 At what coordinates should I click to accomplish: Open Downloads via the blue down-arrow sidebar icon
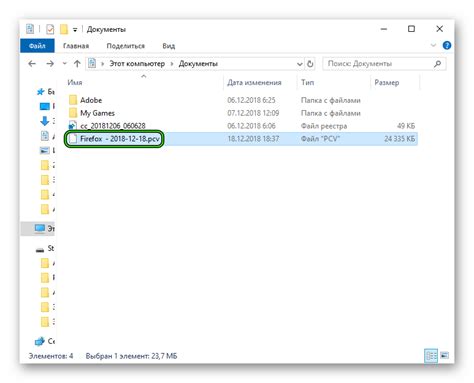coord(45,121)
